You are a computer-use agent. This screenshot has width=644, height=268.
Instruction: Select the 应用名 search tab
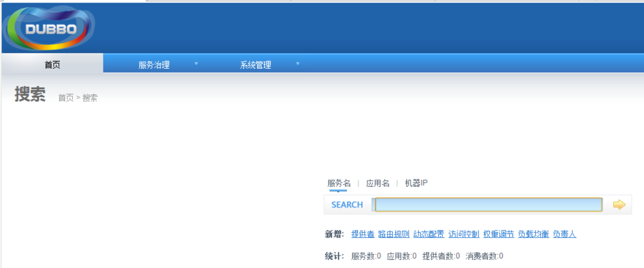(378, 183)
